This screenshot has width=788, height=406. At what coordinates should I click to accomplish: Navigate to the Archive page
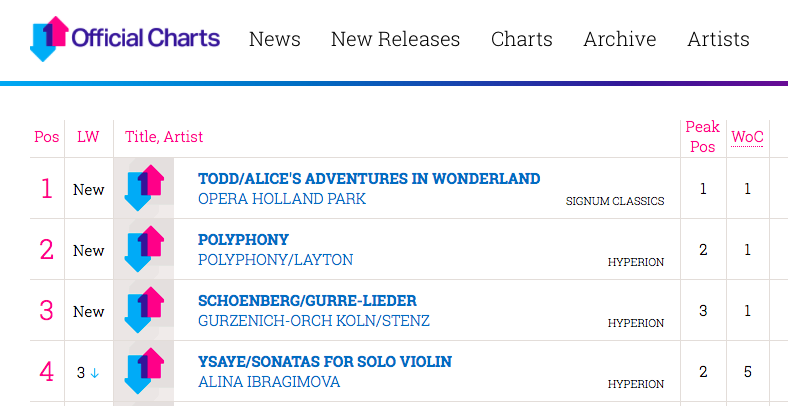(x=620, y=39)
